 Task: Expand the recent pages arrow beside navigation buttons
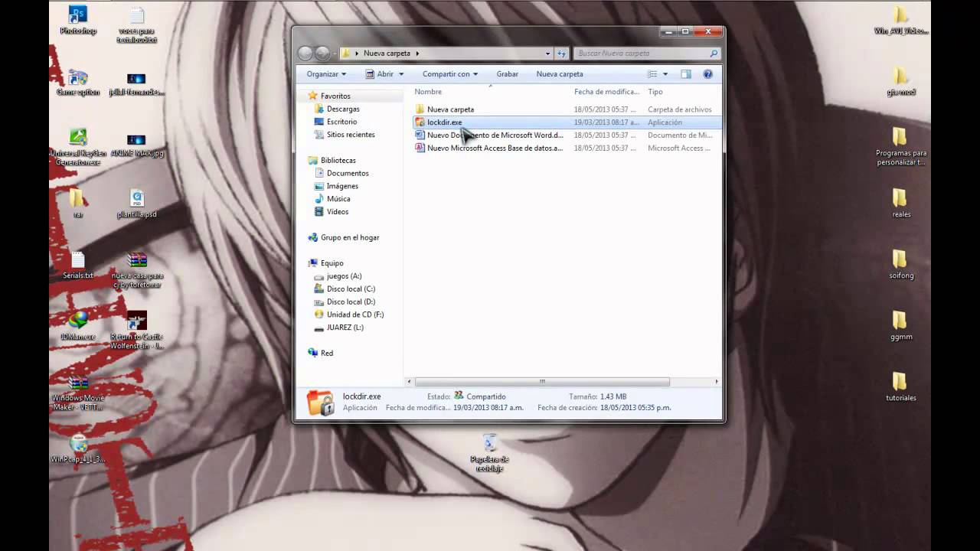pyautogui.click(x=335, y=54)
